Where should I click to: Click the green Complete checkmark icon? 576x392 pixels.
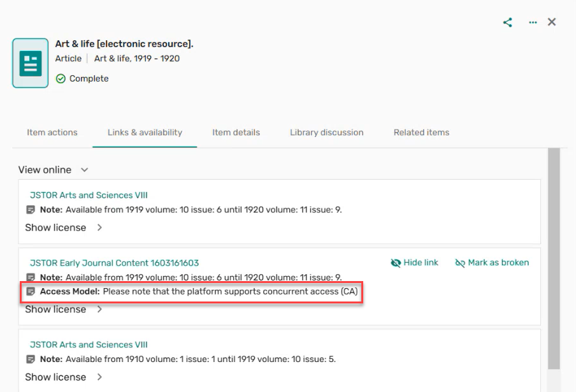click(61, 78)
